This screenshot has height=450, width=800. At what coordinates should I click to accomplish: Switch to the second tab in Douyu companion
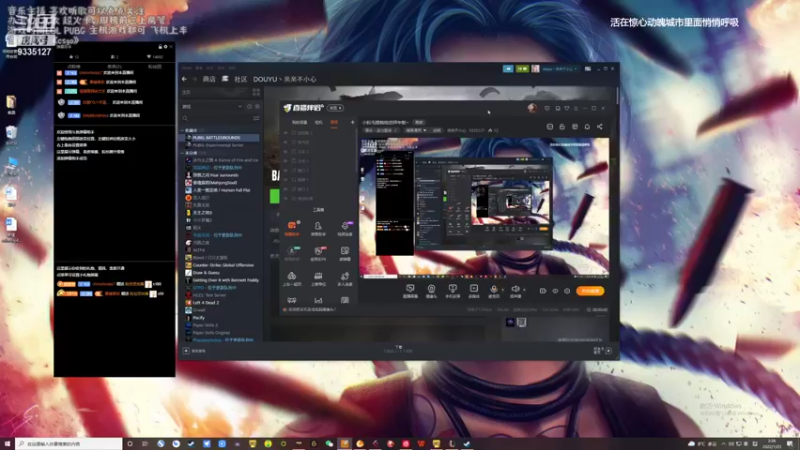click(319, 122)
